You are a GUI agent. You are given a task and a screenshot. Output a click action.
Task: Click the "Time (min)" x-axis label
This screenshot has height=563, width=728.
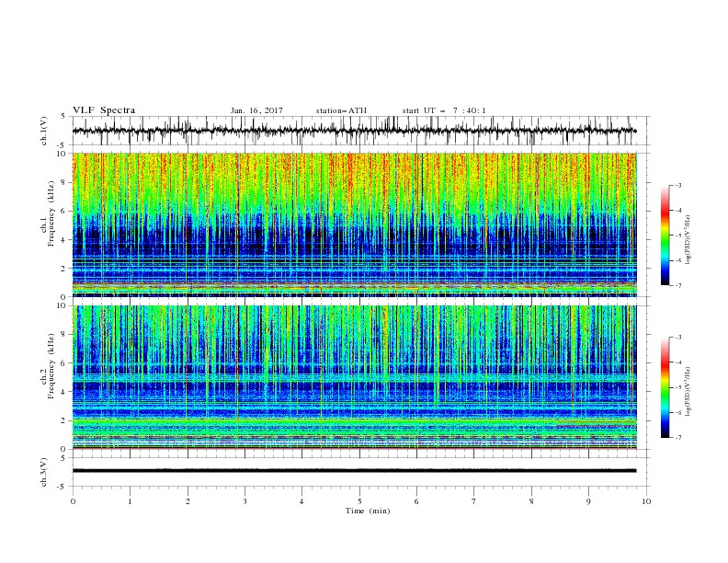[368, 511]
